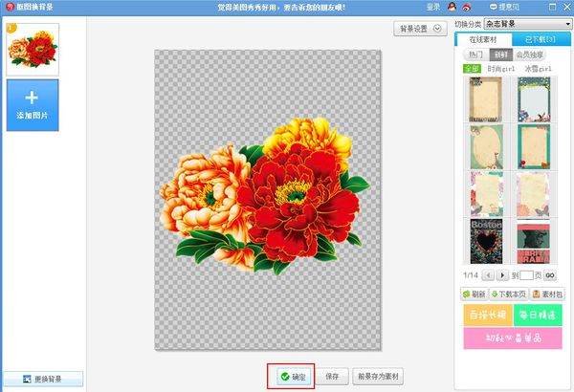This screenshot has height=392, width=574.
Task: Click the orange 百变长裙 banner
Action: 488,315
